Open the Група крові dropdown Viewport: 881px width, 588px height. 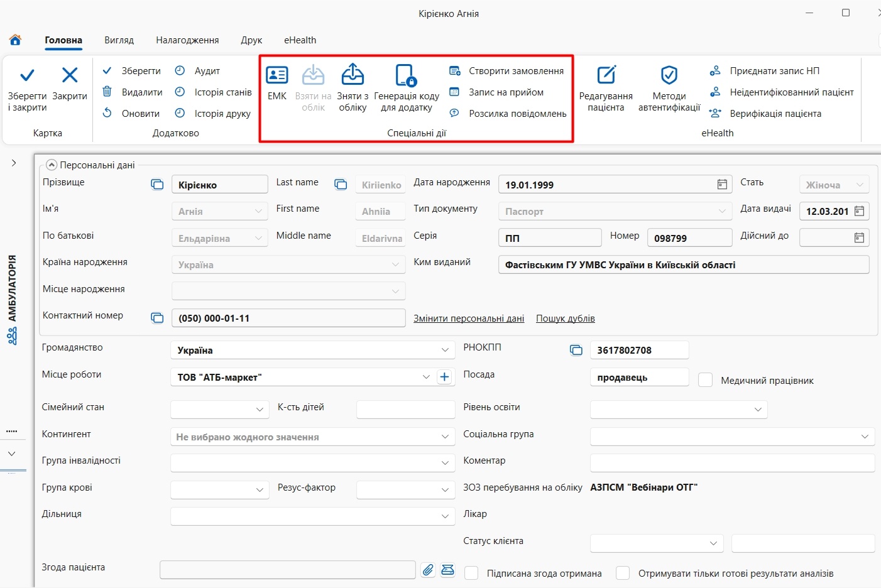260,490
